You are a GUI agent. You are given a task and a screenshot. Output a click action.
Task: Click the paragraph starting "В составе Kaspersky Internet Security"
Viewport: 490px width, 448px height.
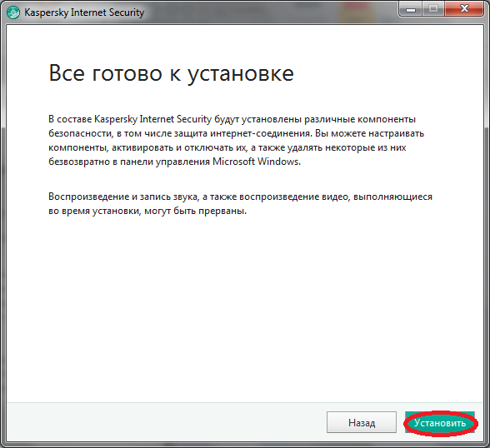(237, 140)
